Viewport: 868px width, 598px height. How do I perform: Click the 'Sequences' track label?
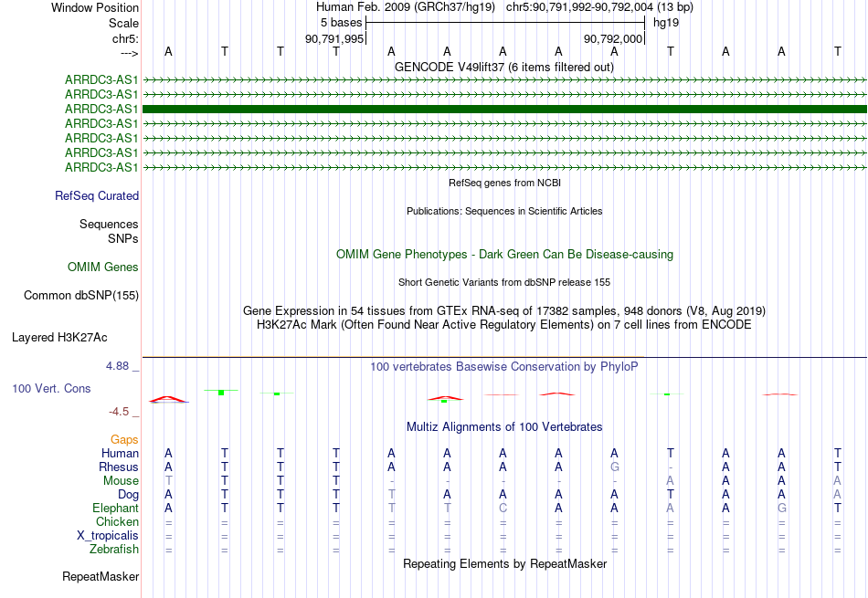[x=109, y=224]
